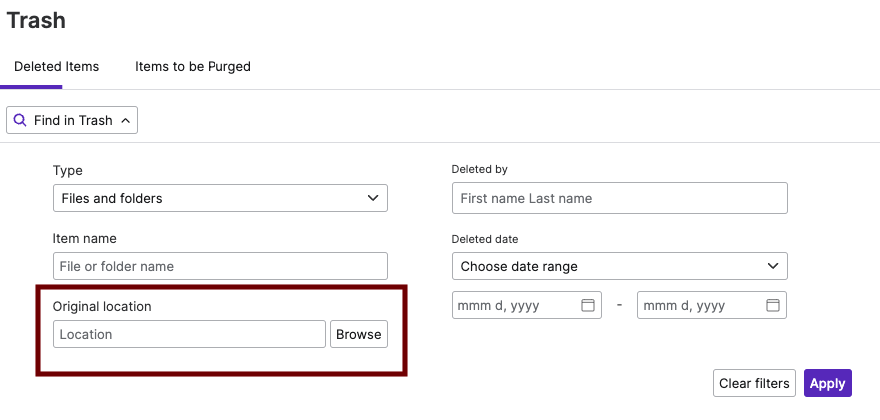Apply the trash search filters
Screen dimensions: 880x420
(x=827, y=383)
